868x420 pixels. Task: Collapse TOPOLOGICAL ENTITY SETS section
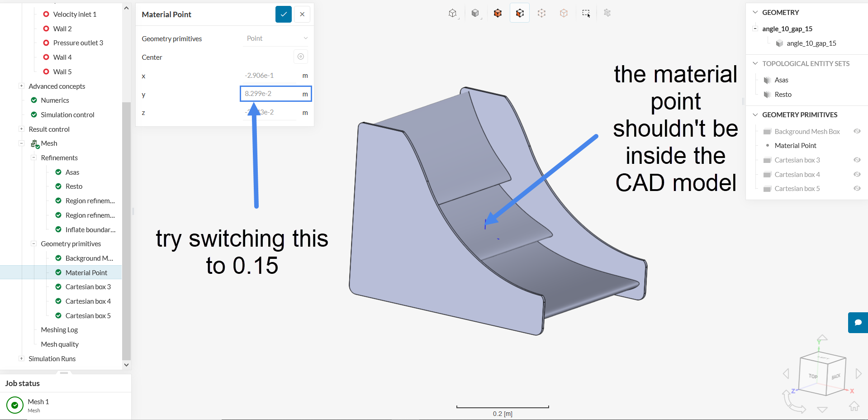point(755,63)
